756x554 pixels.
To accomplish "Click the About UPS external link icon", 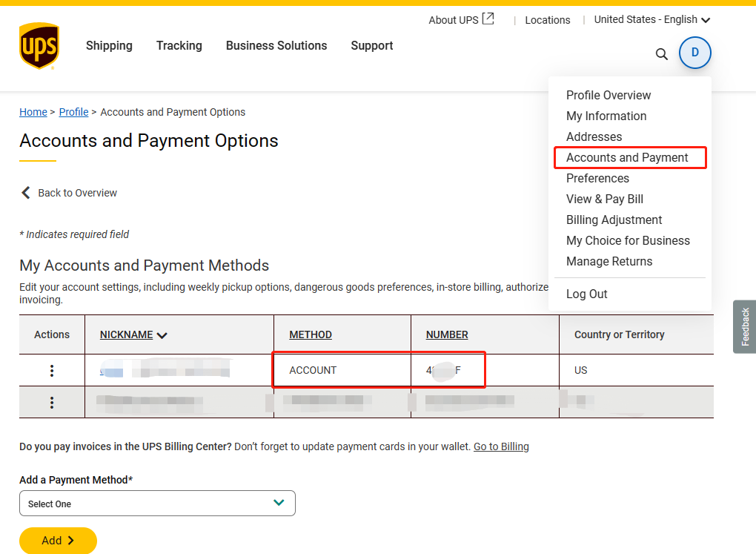I will tap(488, 19).
